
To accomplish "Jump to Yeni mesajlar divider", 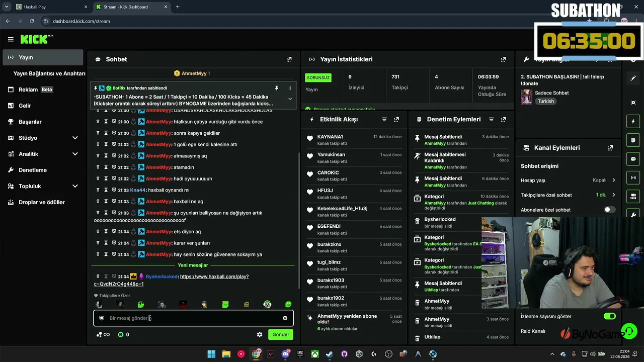I will pos(193,265).
